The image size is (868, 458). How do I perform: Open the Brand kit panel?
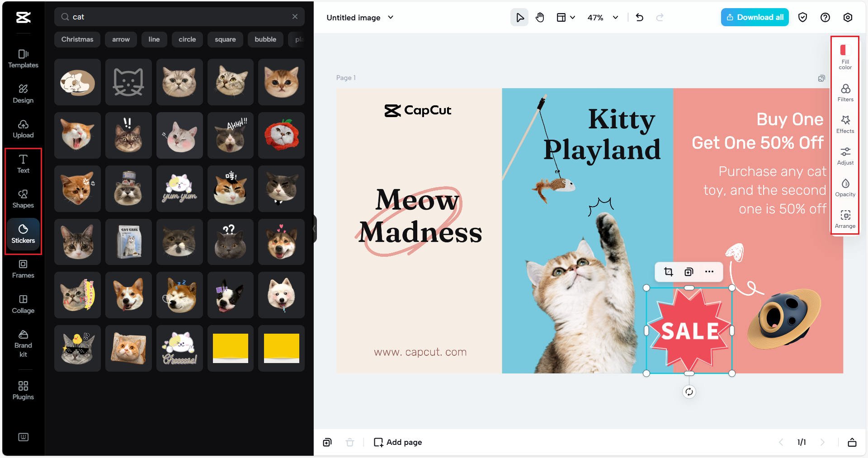click(x=23, y=344)
